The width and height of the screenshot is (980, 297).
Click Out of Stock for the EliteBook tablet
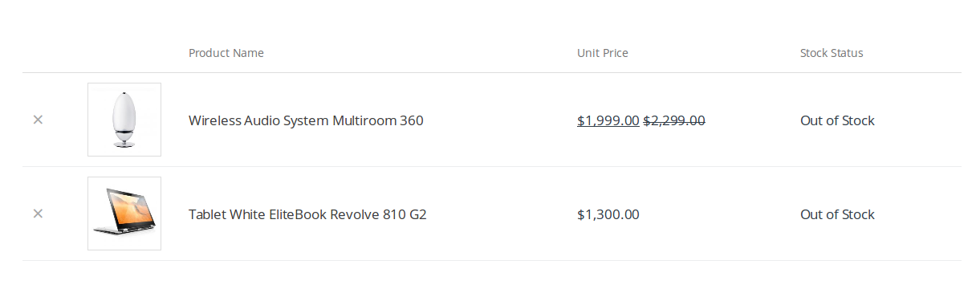(x=837, y=214)
